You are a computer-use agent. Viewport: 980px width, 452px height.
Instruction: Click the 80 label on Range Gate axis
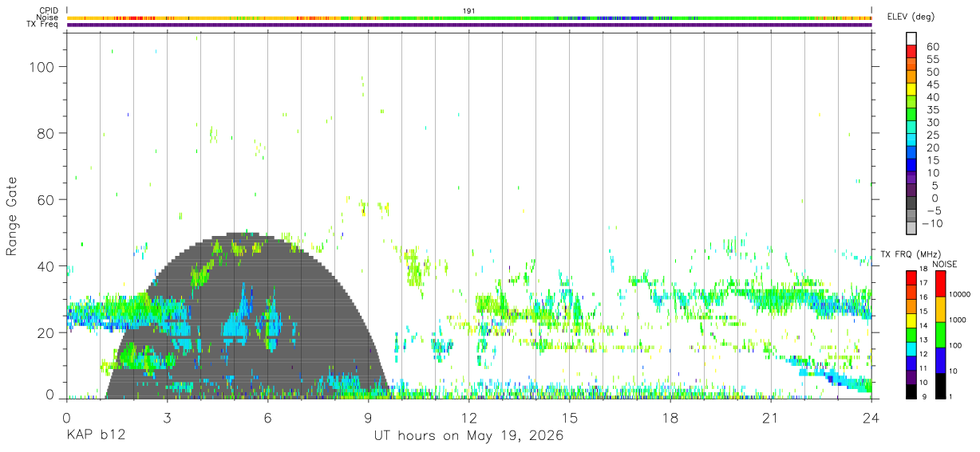pos(47,133)
